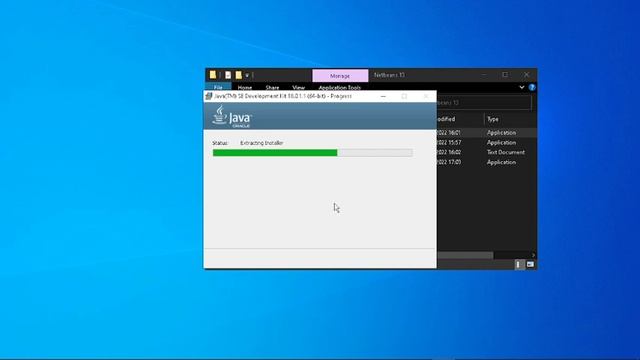Maximize the Netbeans 13 Explorer window

(505, 75)
